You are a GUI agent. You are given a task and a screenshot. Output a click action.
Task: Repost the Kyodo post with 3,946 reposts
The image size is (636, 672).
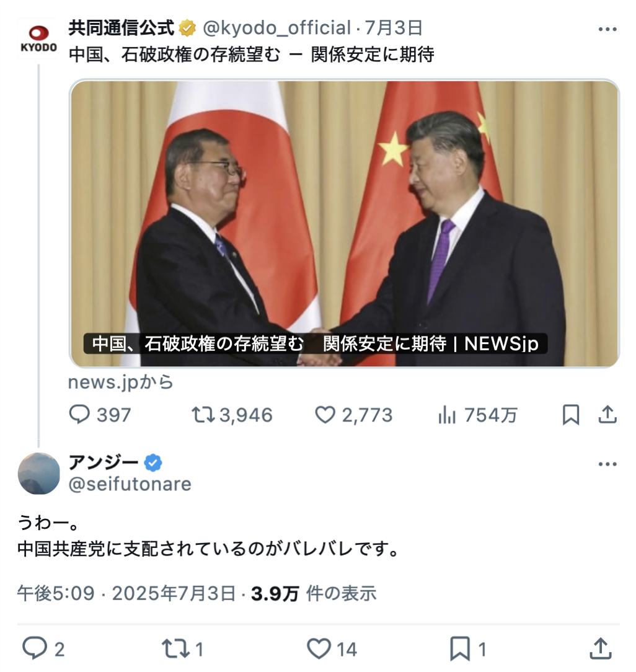point(203,415)
